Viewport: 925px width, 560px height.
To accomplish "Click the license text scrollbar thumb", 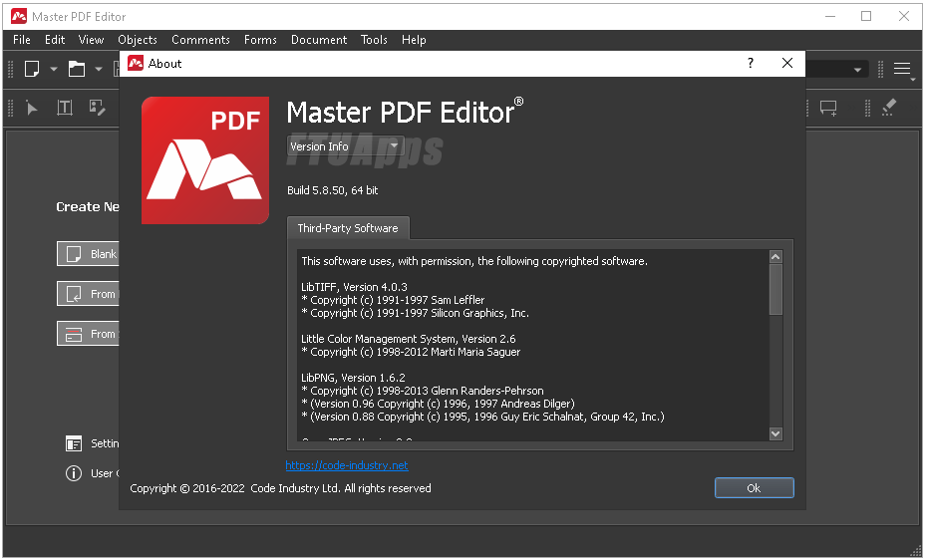I will click(x=775, y=289).
